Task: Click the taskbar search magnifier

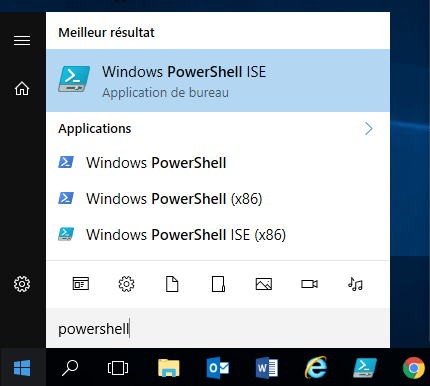Action: tap(70, 368)
